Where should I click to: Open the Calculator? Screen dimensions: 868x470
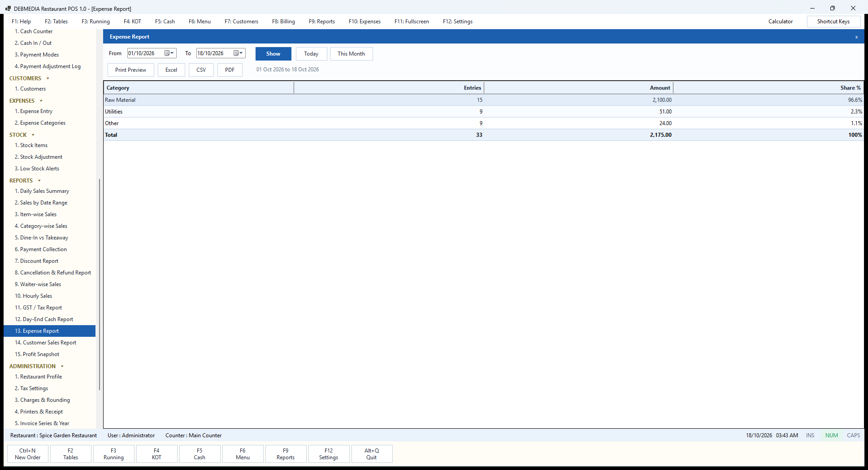point(781,22)
